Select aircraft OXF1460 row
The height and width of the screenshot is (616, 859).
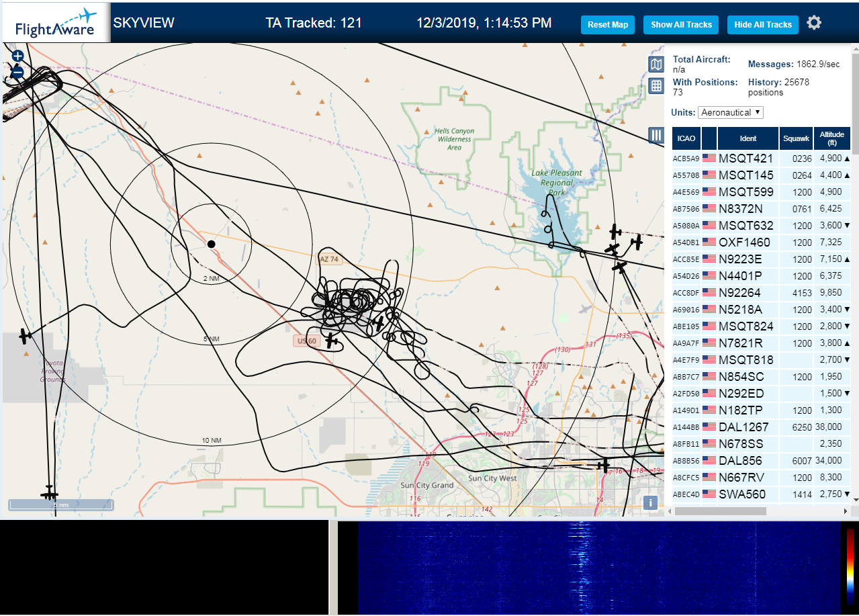(x=761, y=243)
